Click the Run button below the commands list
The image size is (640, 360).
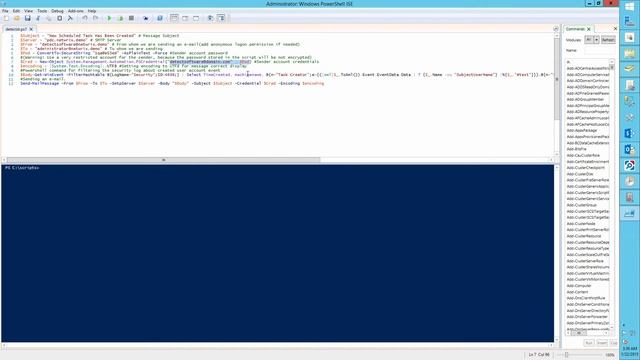pos(588,343)
